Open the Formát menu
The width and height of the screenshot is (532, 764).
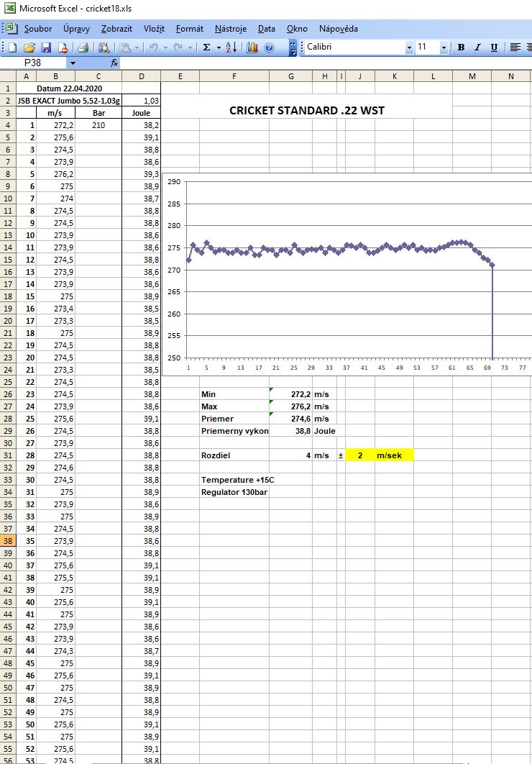point(189,29)
